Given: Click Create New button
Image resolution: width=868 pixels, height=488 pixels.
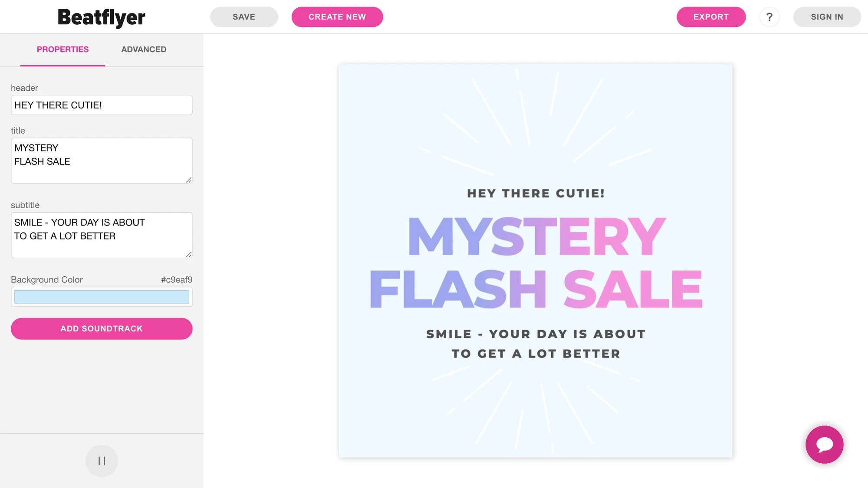Looking at the screenshot, I should coord(337,17).
